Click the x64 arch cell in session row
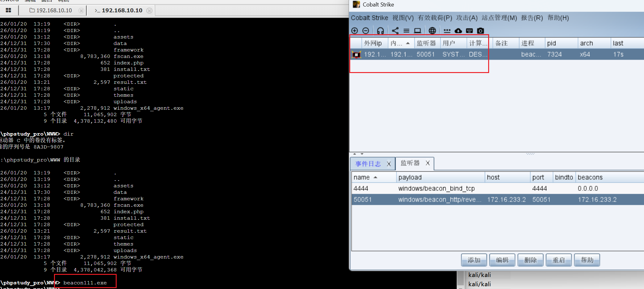 pos(594,55)
